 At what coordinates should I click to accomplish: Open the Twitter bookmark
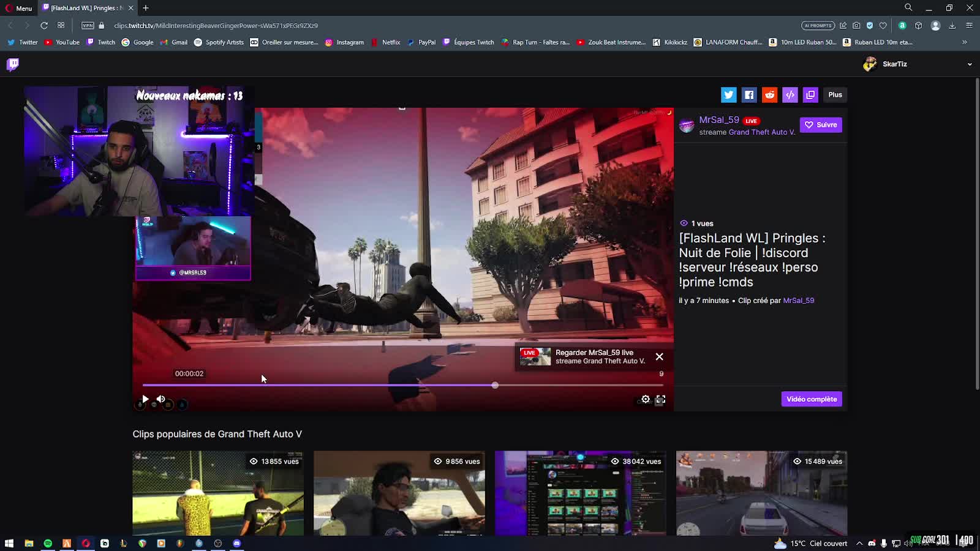click(23, 42)
